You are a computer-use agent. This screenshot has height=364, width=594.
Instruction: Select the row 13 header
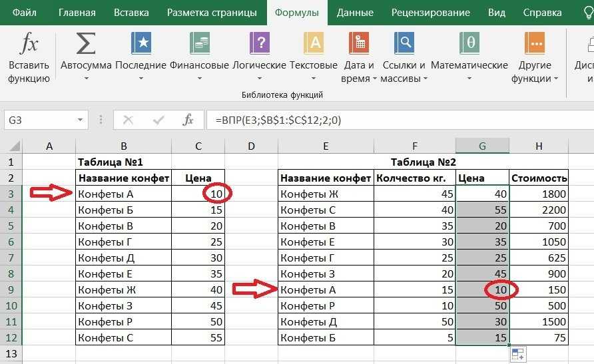click(11, 354)
